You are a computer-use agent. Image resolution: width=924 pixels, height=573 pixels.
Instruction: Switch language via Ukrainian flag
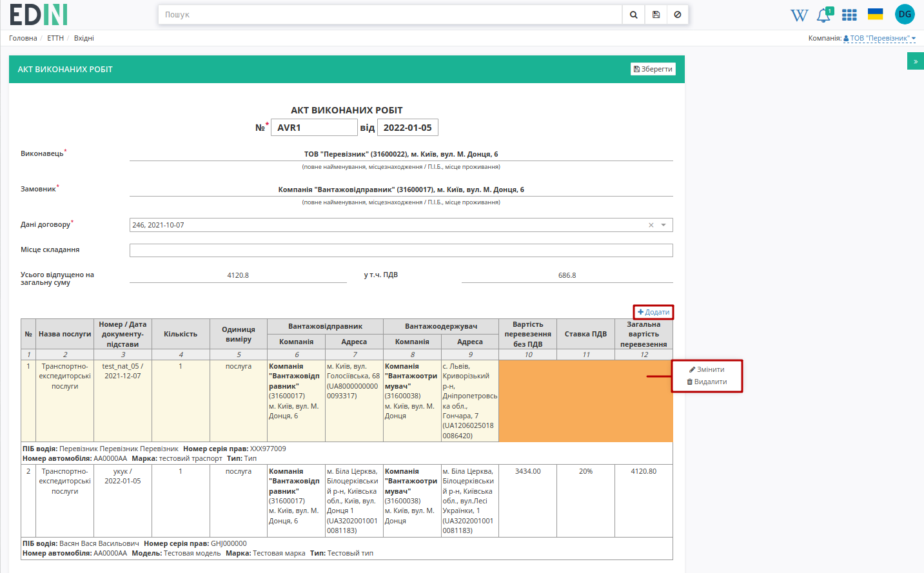click(875, 14)
